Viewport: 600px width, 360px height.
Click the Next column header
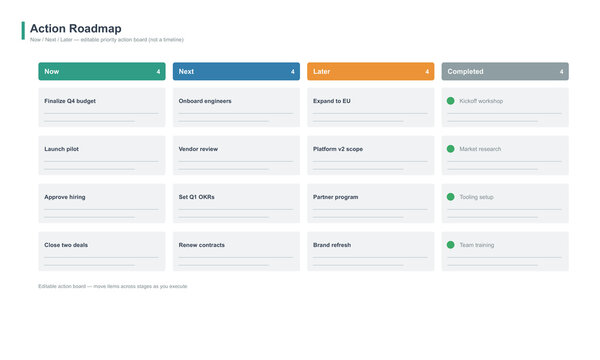click(x=236, y=72)
